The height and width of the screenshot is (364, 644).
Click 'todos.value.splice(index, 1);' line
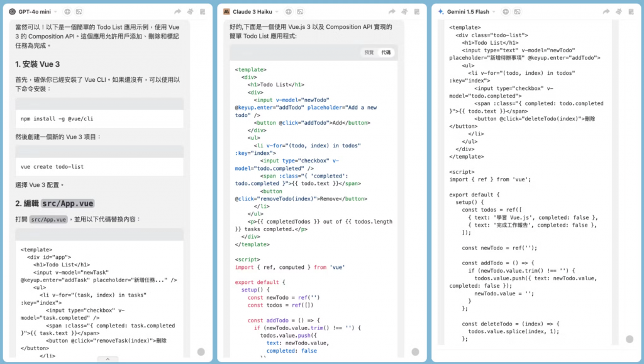514,331
